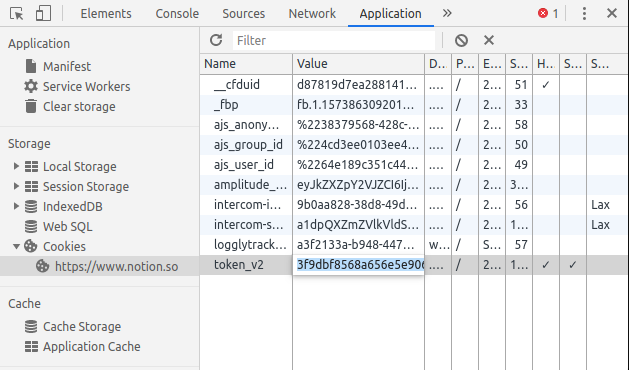This screenshot has width=629, height=370.
Task: Delete the selected cookie with the X icon
Action: pos(489,40)
